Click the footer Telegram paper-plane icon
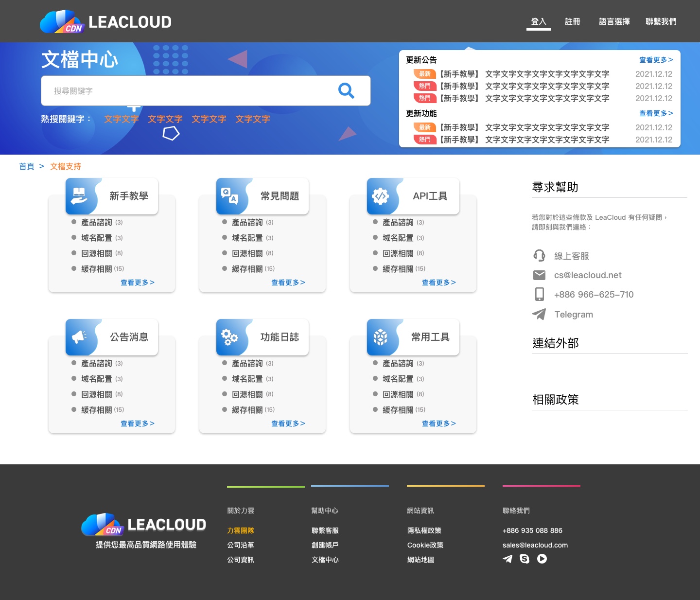The height and width of the screenshot is (600, 700). [507, 559]
